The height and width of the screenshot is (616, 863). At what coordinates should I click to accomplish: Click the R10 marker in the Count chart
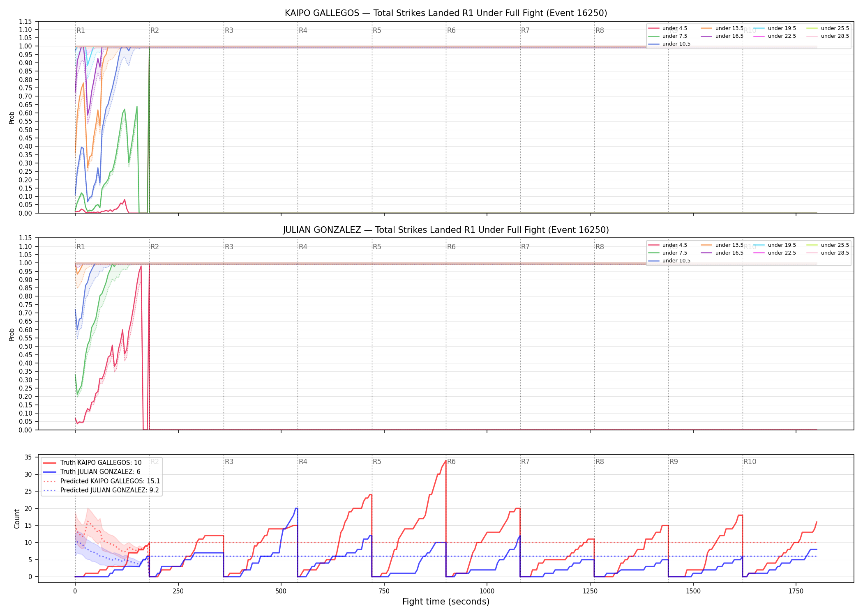(750, 462)
